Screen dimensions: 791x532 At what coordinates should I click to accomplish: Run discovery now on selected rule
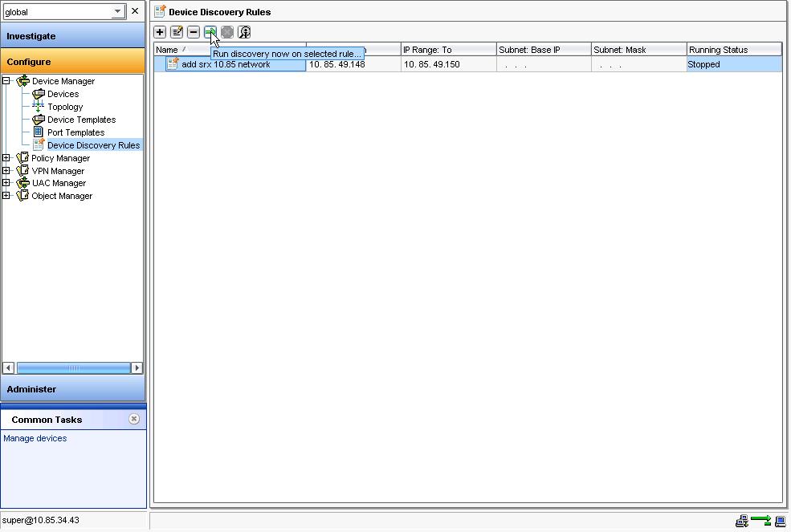click(x=210, y=32)
